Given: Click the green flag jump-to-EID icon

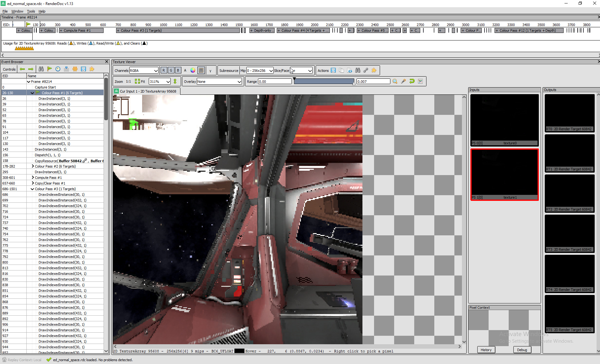Looking at the screenshot, I should click(x=50, y=69).
